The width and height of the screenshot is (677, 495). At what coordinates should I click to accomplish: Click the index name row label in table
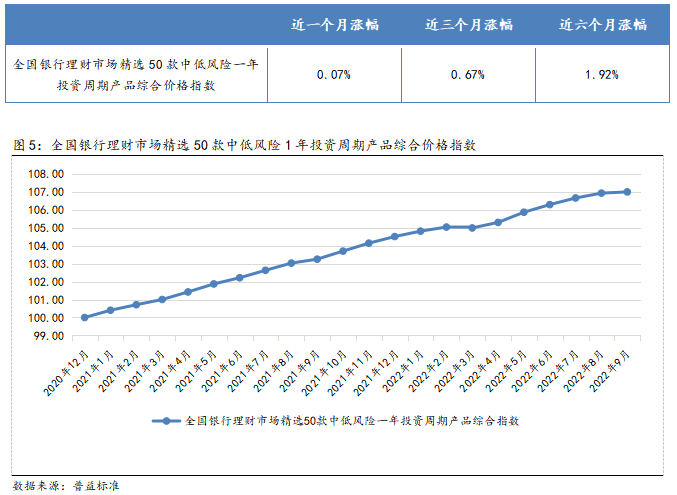pos(137,75)
